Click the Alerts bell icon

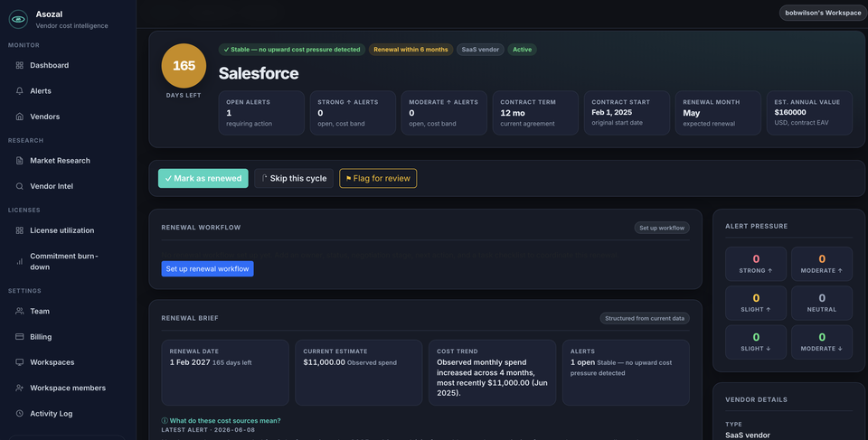click(19, 90)
